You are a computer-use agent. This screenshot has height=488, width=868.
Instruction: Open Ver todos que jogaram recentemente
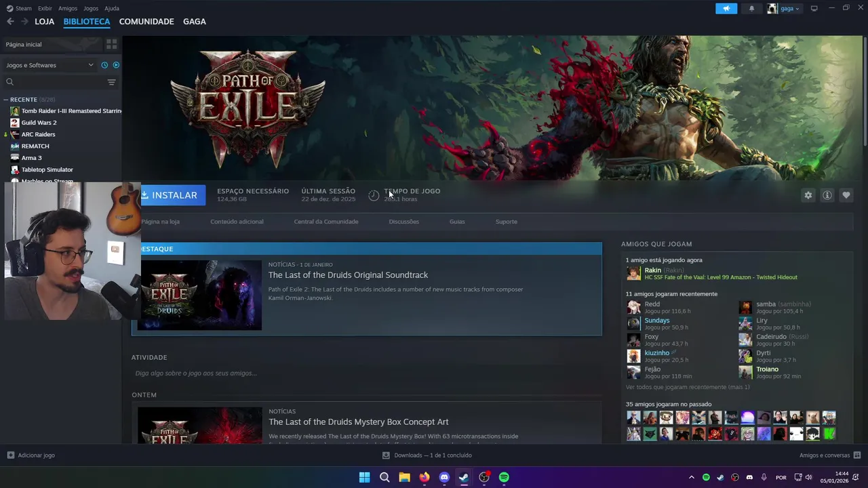pyautogui.click(x=688, y=387)
